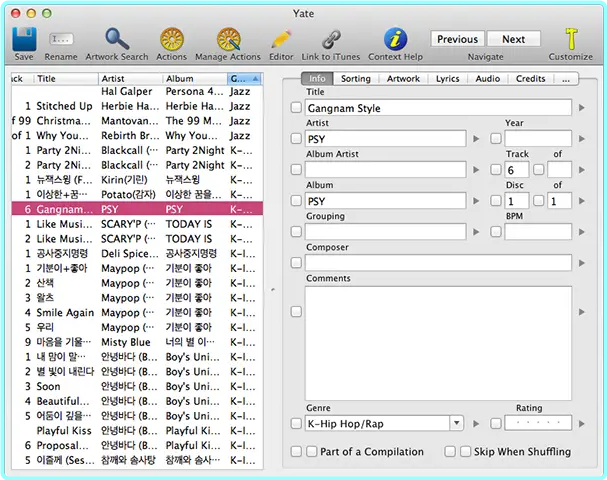The image size is (607, 480).
Task: Switch to the Artwork tab
Action: point(403,79)
